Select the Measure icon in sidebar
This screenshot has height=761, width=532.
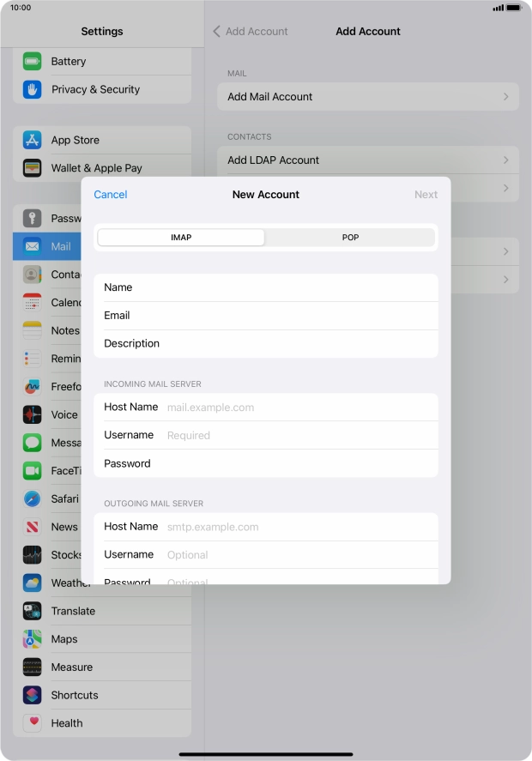click(x=33, y=667)
